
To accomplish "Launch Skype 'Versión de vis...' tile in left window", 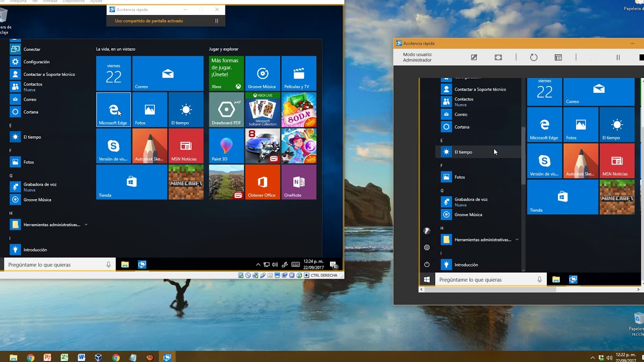I will point(113,146).
